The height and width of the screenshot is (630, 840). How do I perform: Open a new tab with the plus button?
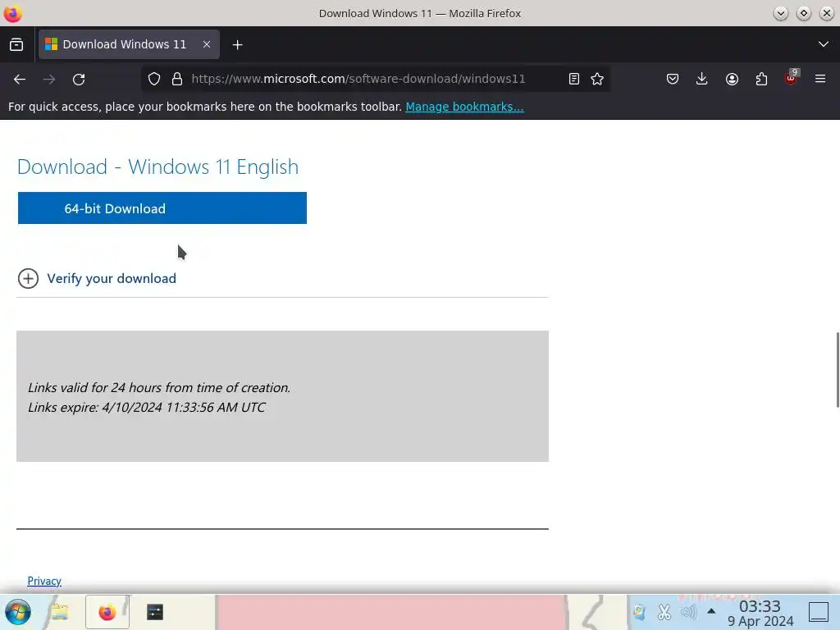pos(237,45)
